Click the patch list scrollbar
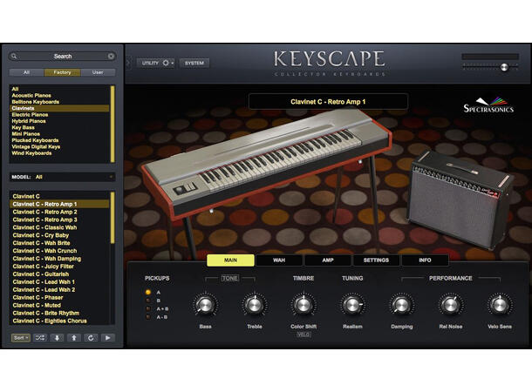 click(113, 218)
